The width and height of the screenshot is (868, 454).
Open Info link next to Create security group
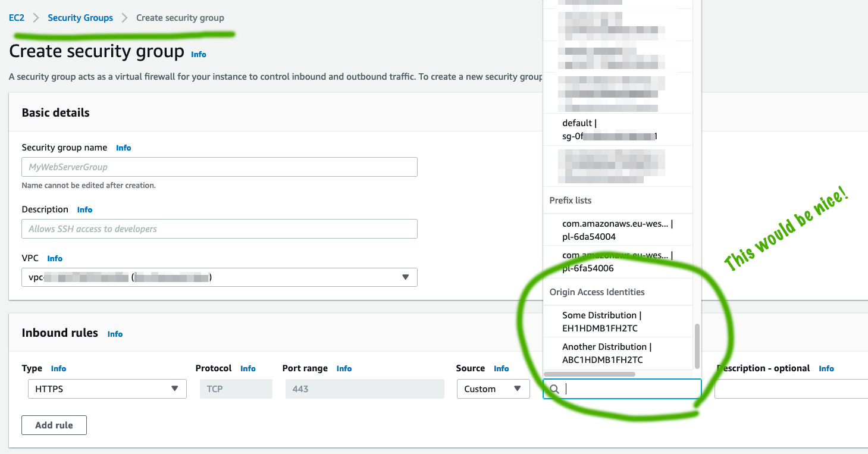(198, 54)
